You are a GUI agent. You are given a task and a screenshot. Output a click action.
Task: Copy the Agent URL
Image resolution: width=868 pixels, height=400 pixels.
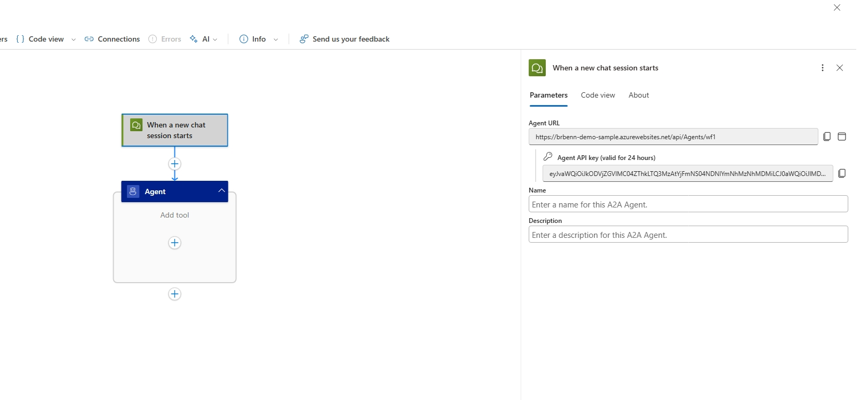(827, 137)
